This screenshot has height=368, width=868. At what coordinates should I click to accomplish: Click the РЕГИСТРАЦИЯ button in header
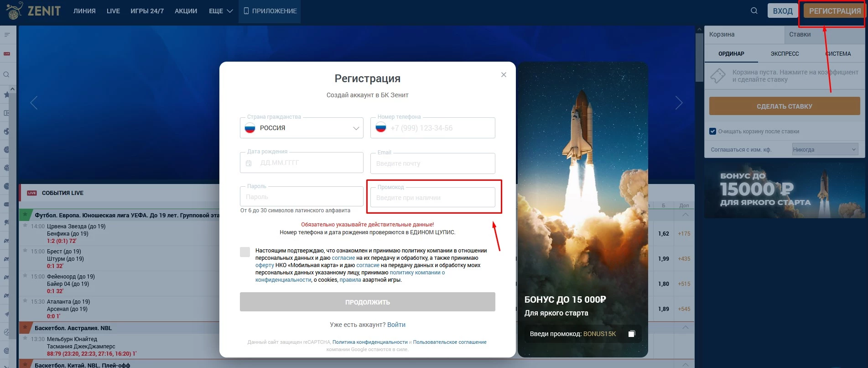[834, 11]
